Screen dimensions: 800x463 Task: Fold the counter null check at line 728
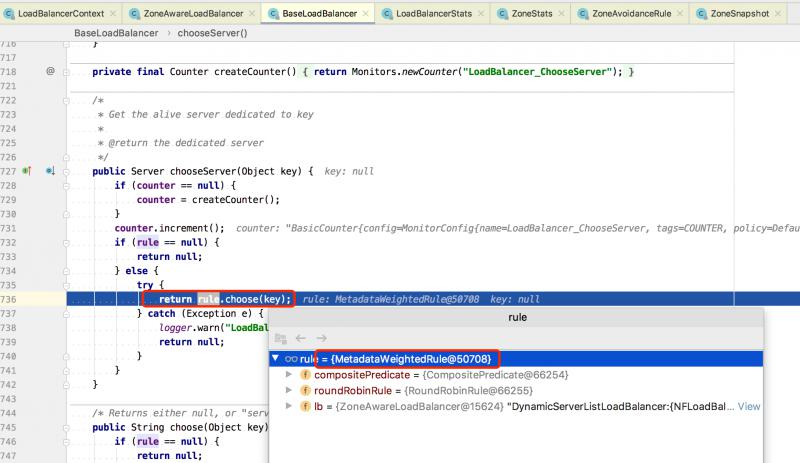click(66, 186)
